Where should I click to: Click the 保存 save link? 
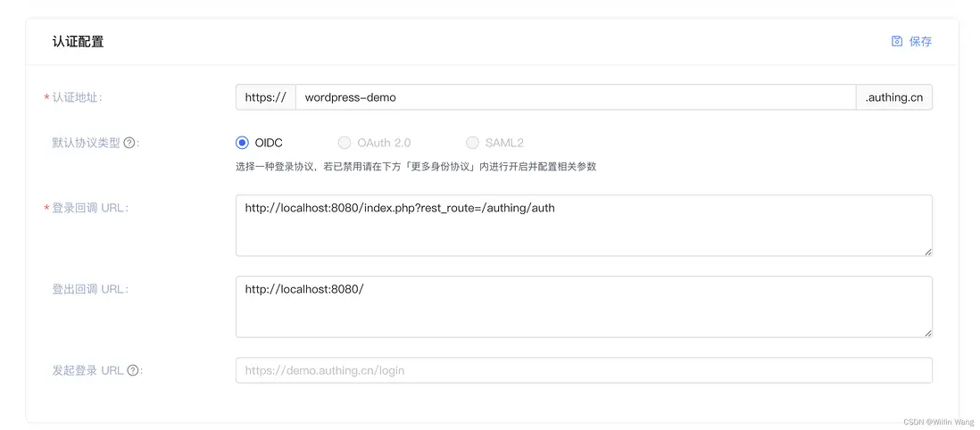coord(920,41)
